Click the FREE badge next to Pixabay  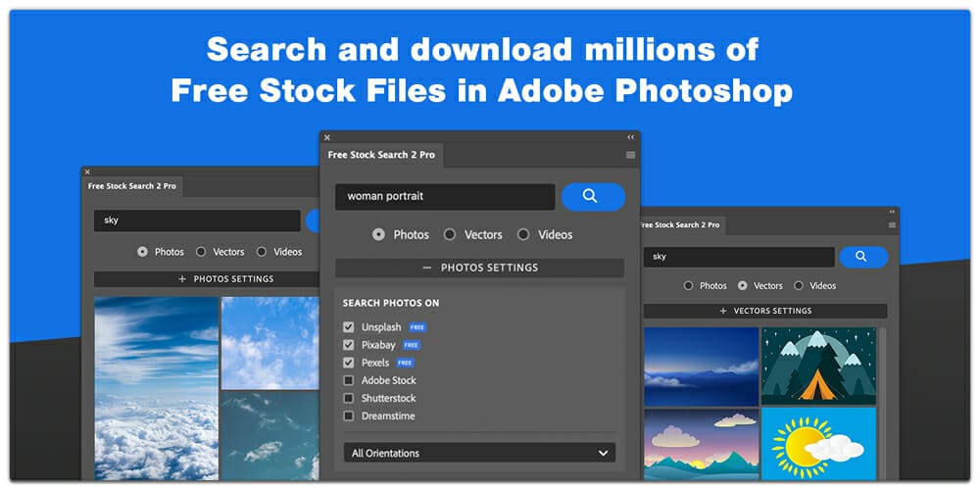click(412, 345)
